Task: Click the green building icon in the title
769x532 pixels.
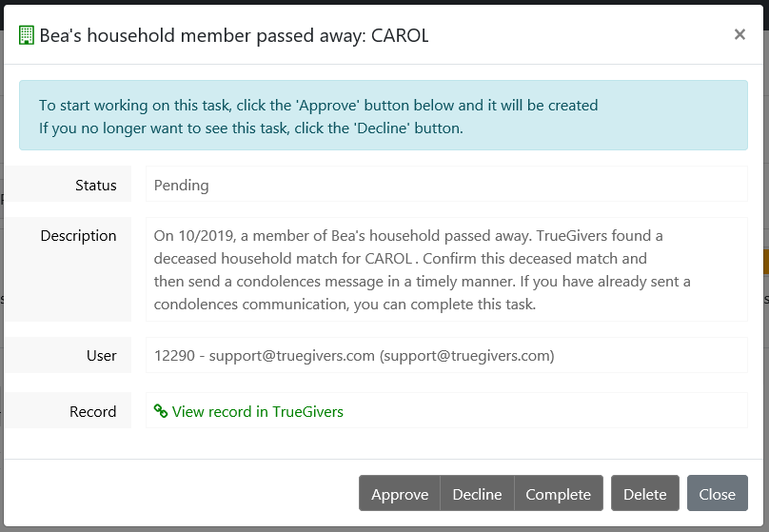Action: point(27,36)
